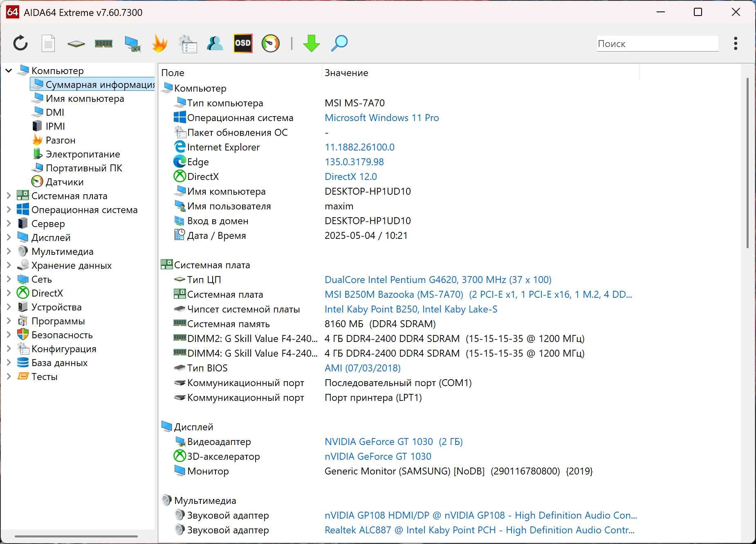Open the Microsoft Windows 11 Pro link

click(381, 118)
